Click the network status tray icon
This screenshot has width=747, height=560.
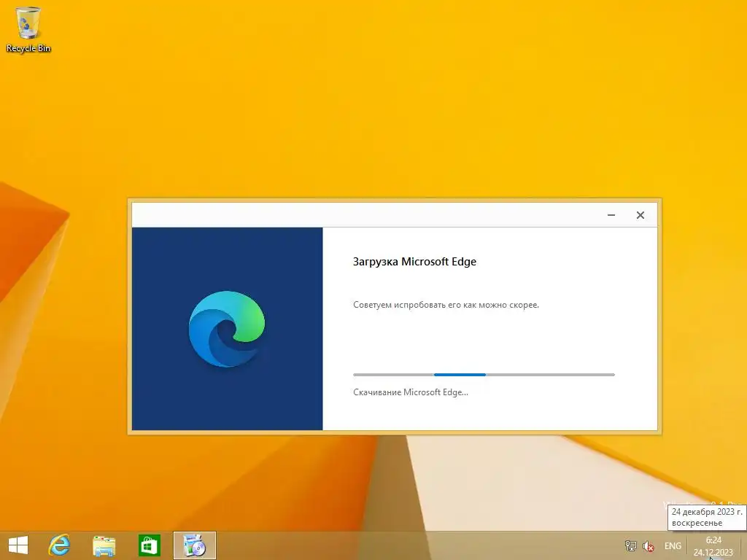point(631,546)
